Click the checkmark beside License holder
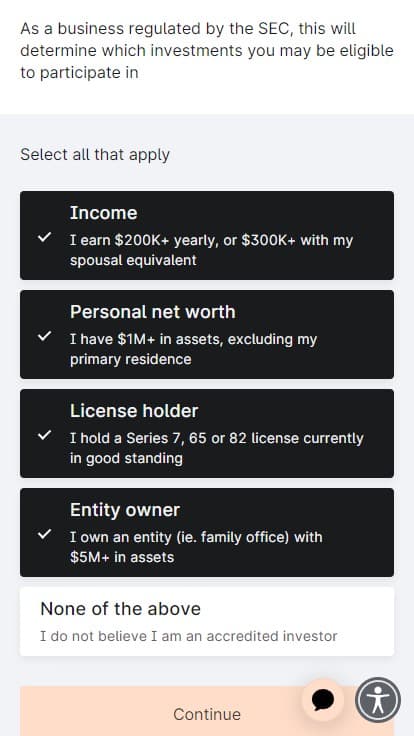The image size is (414, 736). [x=44, y=436]
